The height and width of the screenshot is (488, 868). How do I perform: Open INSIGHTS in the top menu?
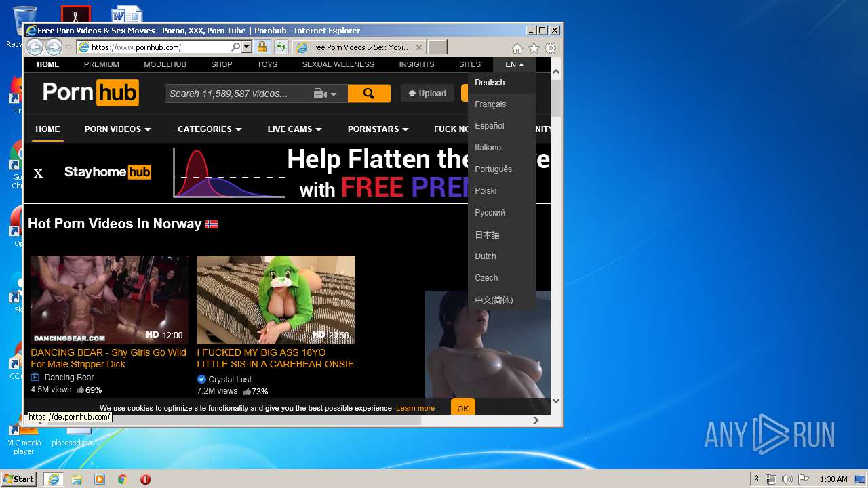416,64
